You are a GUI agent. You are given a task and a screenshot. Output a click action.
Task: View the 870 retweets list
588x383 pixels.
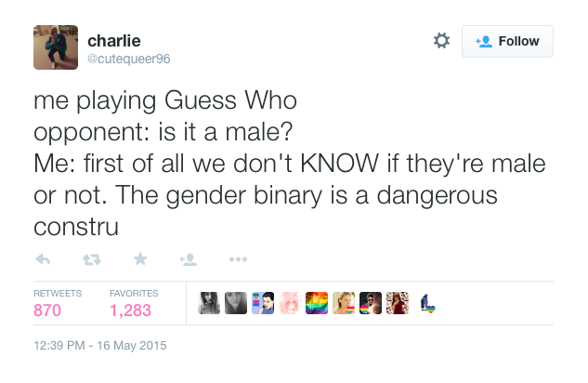tap(47, 310)
